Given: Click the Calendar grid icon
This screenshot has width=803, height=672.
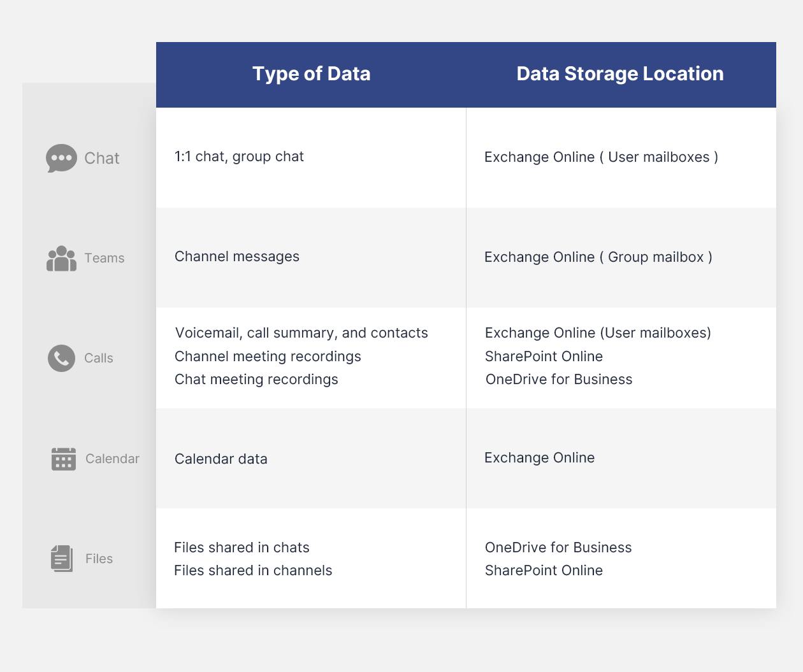Looking at the screenshot, I should 64,459.
